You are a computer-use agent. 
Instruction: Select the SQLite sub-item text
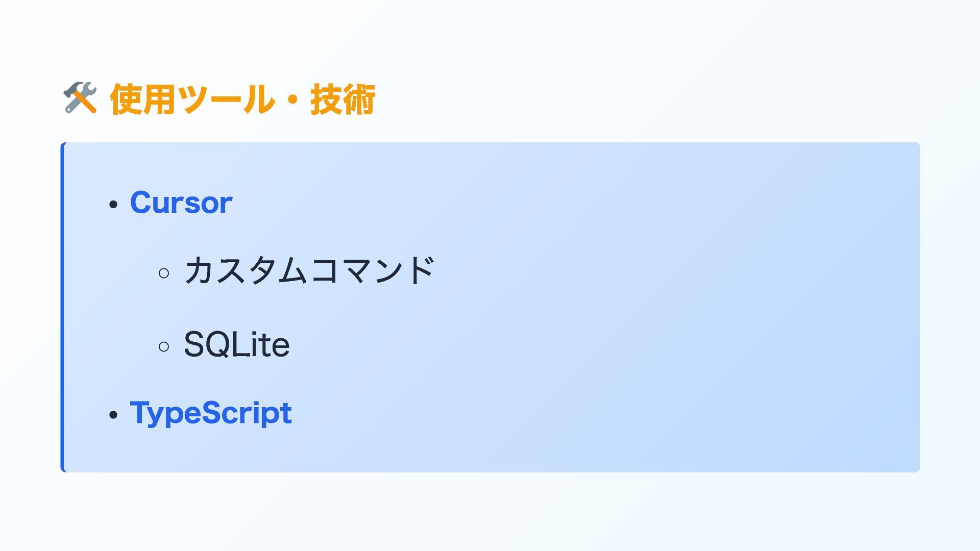pos(236,345)
